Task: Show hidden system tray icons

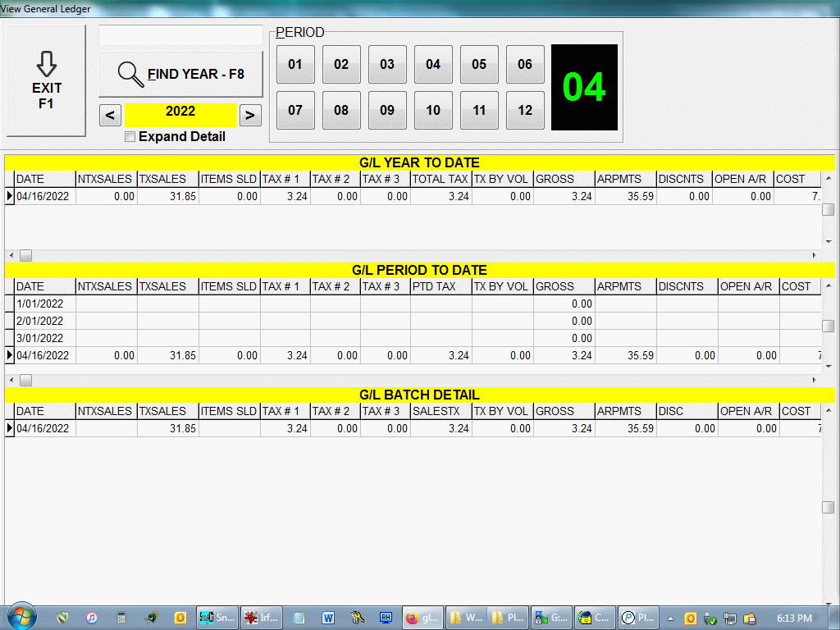Action: point(670,618)
